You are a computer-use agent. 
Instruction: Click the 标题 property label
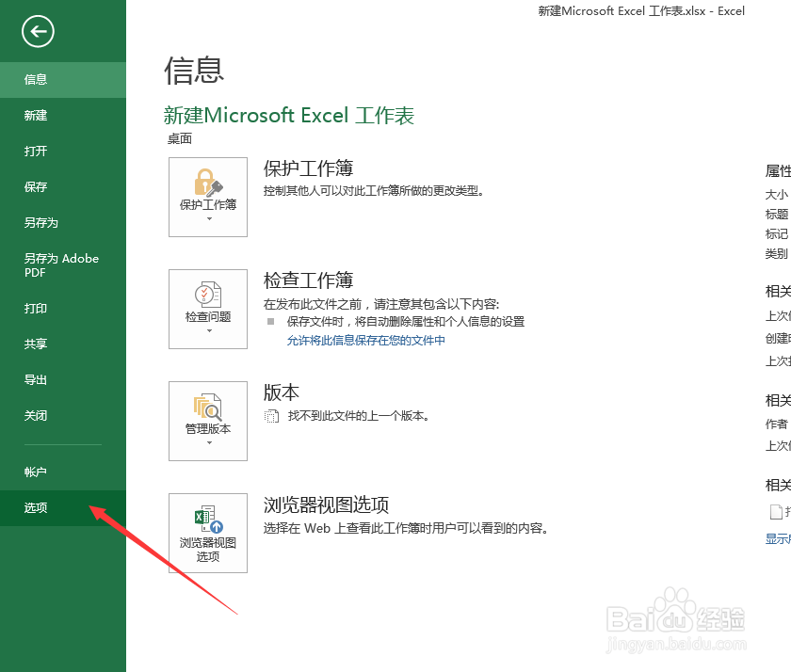click(x=777, y=215)
